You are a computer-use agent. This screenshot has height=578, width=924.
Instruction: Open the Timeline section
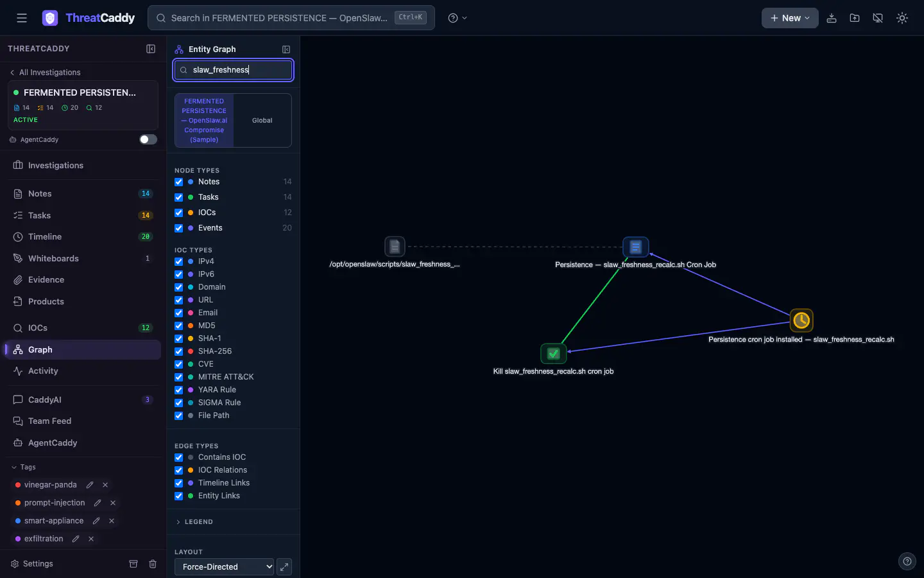83,237
